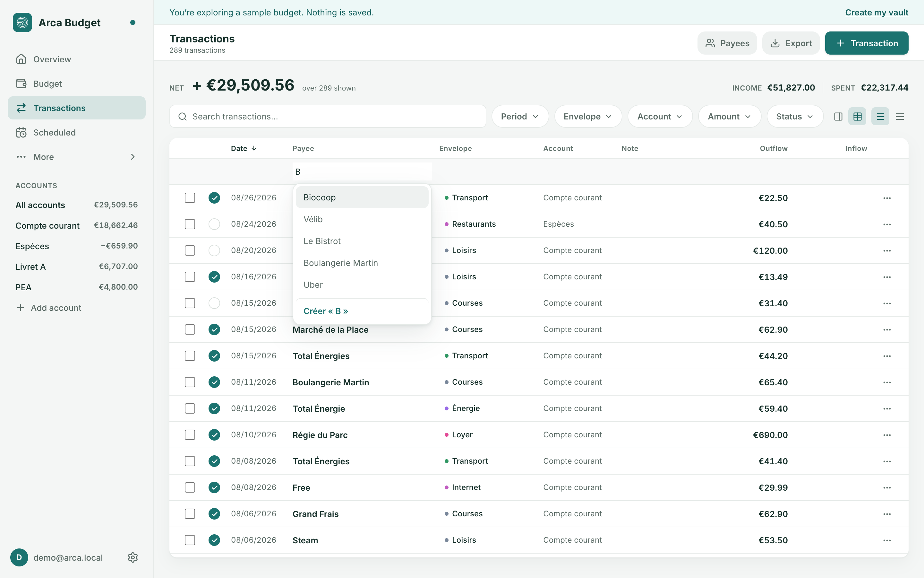Tick the checkbox for the Régie du Parc row
The image size is (924, 578).
tap(190, 435)
